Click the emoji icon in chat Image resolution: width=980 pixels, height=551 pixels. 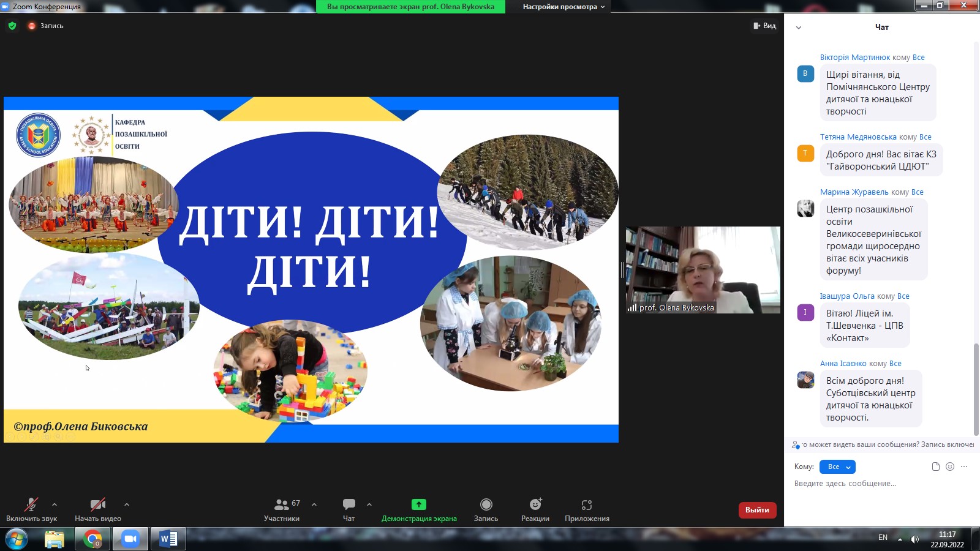(x=950, y=467)
